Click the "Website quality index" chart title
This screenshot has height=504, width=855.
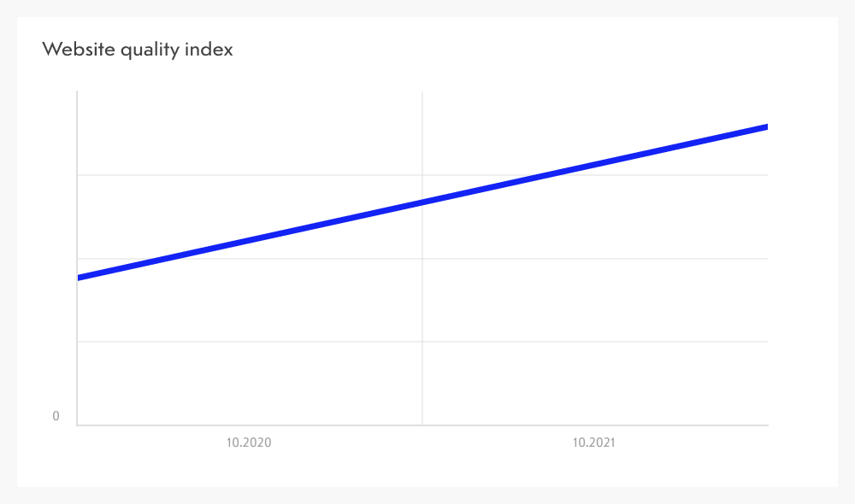pos(138,50)
